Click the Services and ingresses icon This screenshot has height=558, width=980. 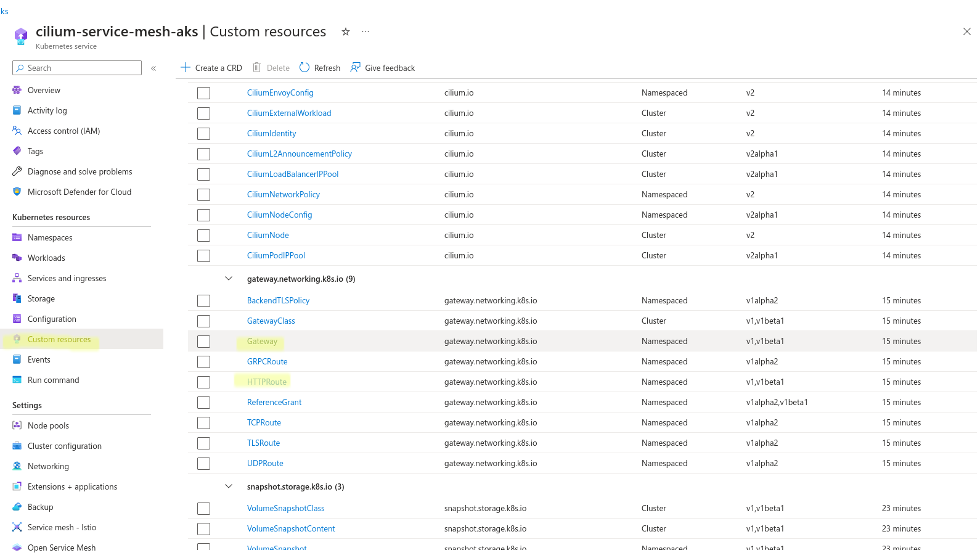pos(17,278)
